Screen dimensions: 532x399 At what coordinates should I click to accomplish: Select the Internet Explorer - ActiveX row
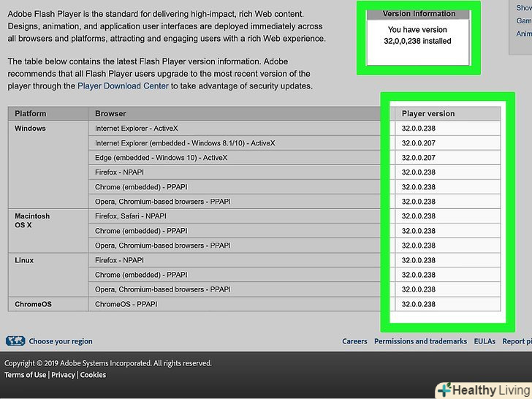[x=137, y=129]
